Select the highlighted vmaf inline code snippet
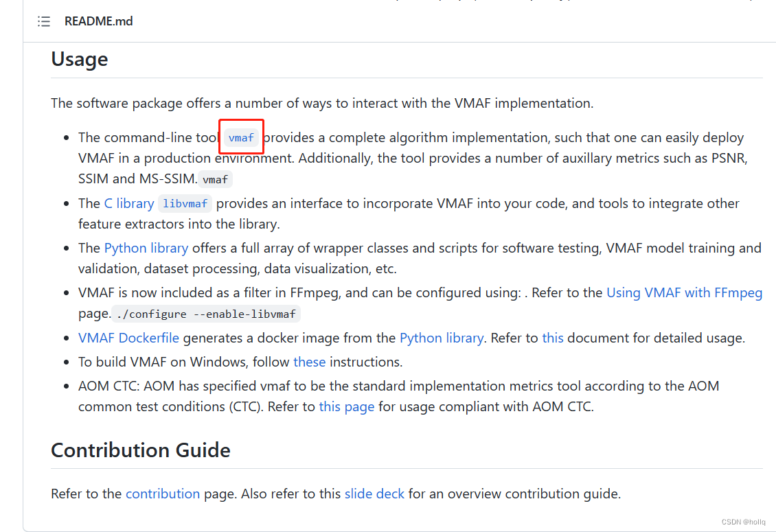The height and width of the screenshot is (532, 776). (241, 137)
